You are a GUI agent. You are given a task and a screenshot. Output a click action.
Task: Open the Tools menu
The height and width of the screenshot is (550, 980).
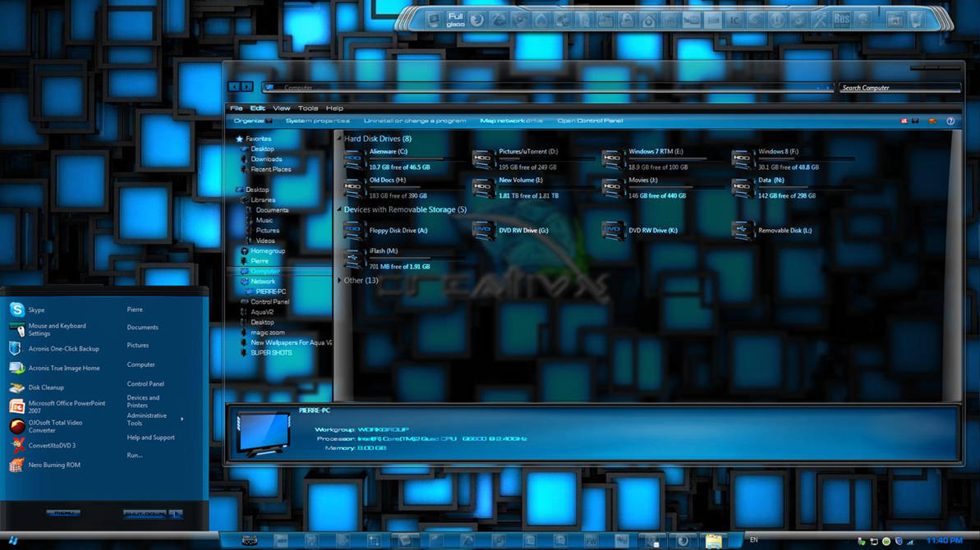[308, 108]
